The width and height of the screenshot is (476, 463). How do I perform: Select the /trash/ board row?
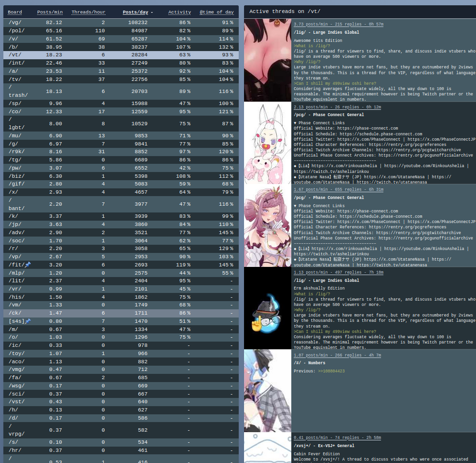[121, 91]
